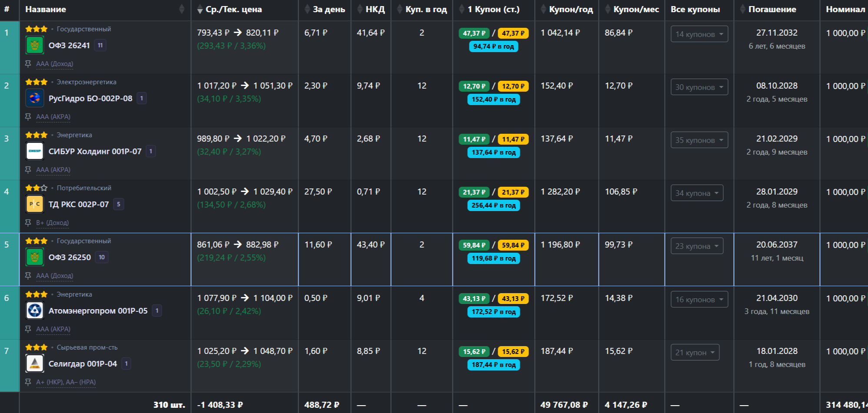Viewport: 868px width, 413px height.
Task: Click the blue 256,44 ₽ в год badge
Action: 493,205
